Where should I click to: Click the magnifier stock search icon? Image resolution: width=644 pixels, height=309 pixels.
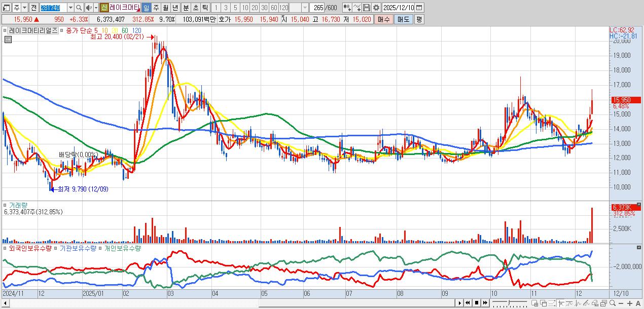coord(79,8)
